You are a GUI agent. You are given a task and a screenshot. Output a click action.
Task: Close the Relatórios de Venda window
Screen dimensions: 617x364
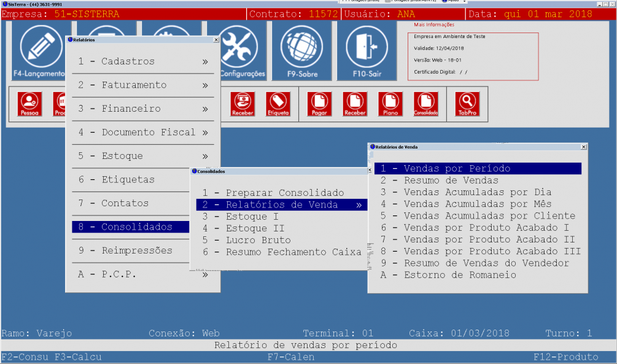(x=583, y=147)
